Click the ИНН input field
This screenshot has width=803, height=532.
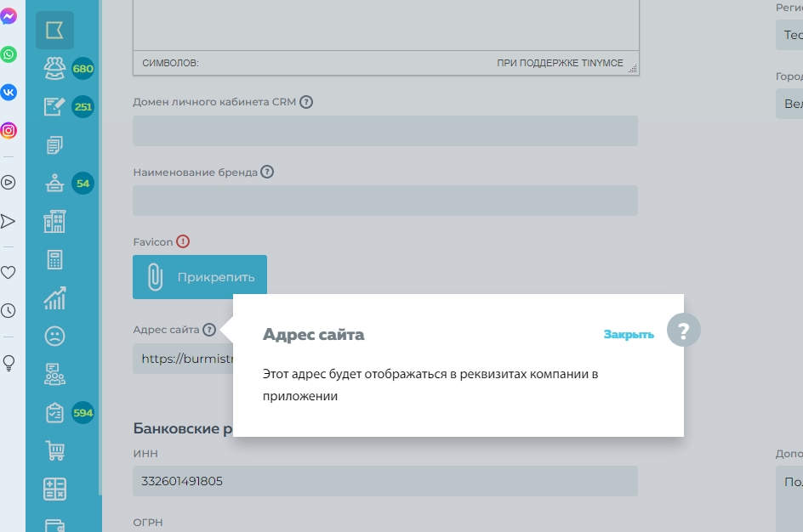coord(384,481)
